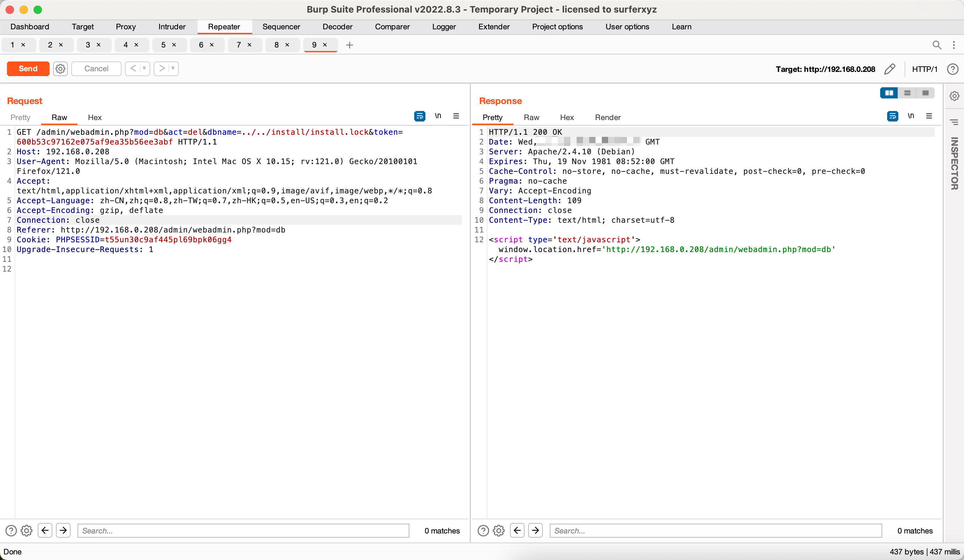Expand the history forward dropdown arrow
The width and height of the screenshot is (964, 560).
point(173,68)
